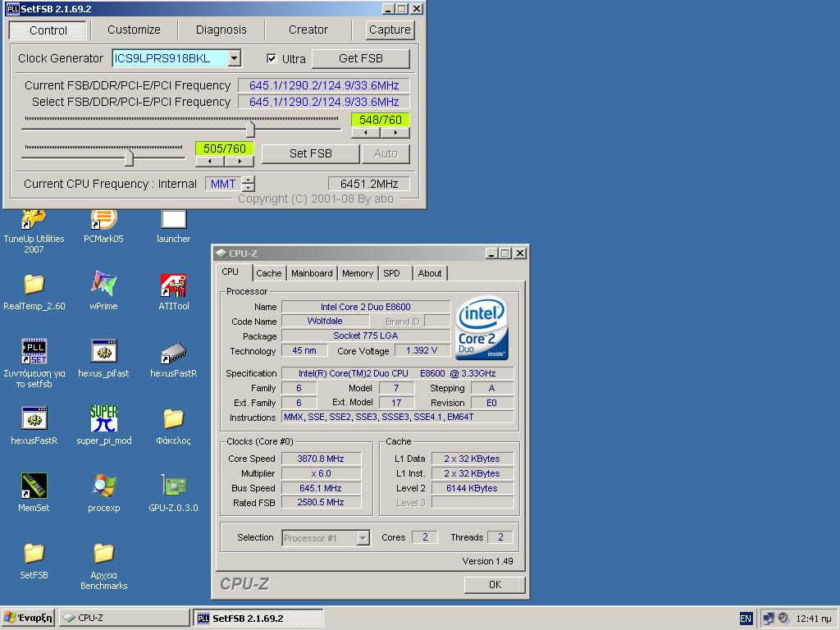The width and height of the screenshot is (840, 630).
Task: Open the SPD tab
Action: pos(391,273)
